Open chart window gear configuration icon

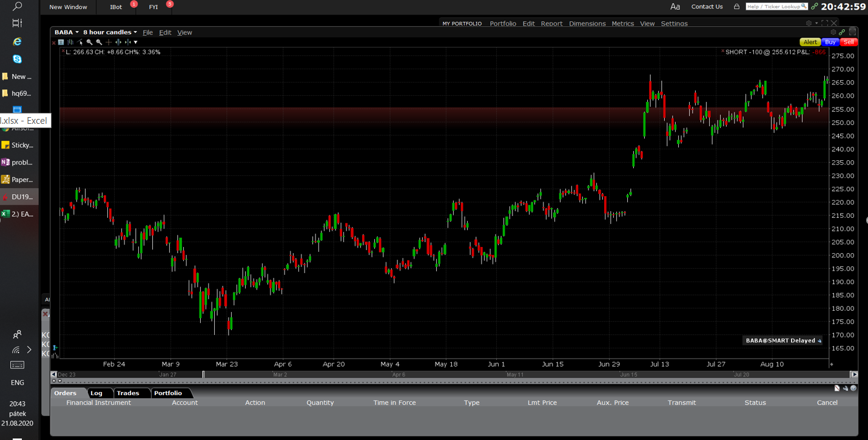(x=833, y=32)
